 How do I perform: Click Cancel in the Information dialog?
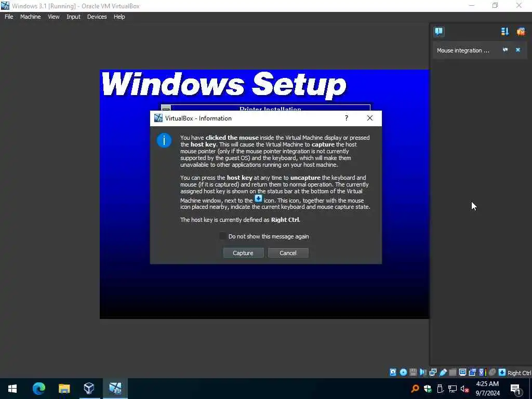288,253
